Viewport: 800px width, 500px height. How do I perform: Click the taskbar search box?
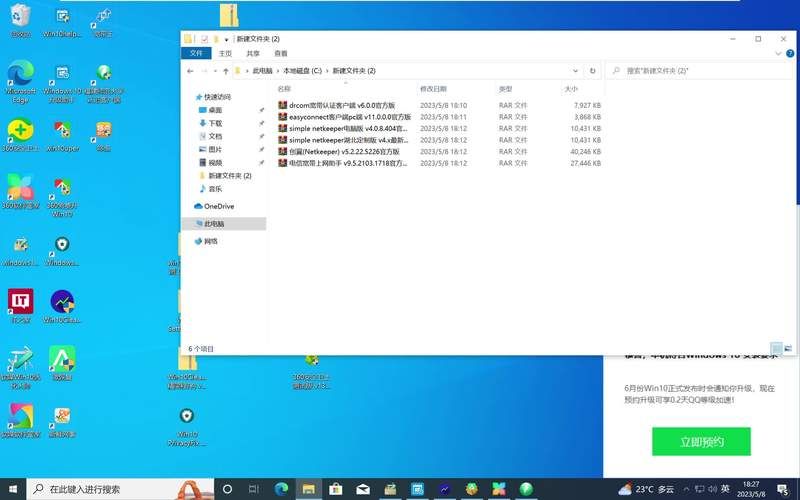click(x=120, y=489)
